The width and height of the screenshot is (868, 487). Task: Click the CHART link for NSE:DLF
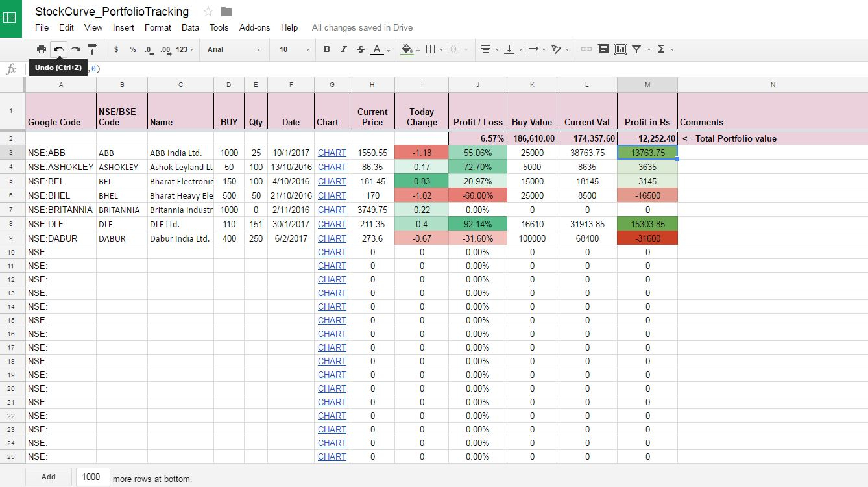pos(332,224)
